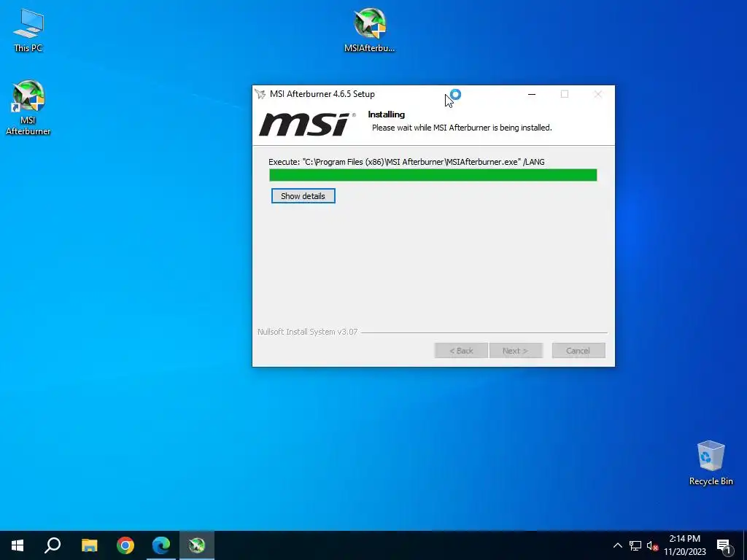Launch File Explorer from taskbar
This screenshot has height=560, width=747.
click(x=89, y=545)
